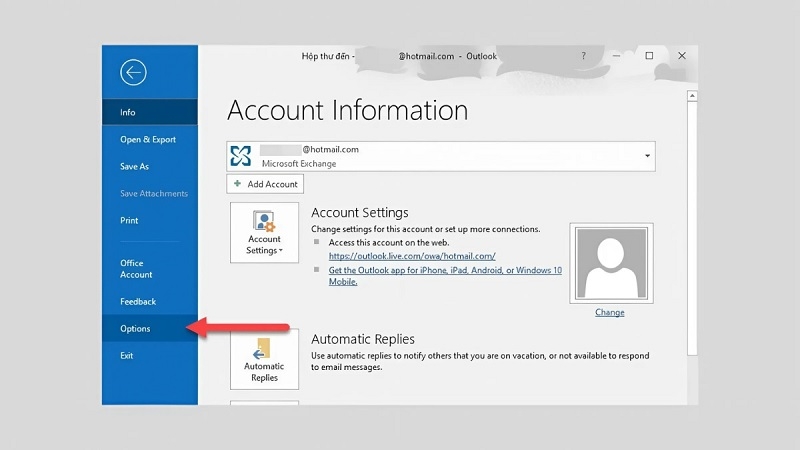This screenshot has width=800, height=450.
Task: Click the Microsoft Exchange account icon
Action: click(x=240, y=156)
